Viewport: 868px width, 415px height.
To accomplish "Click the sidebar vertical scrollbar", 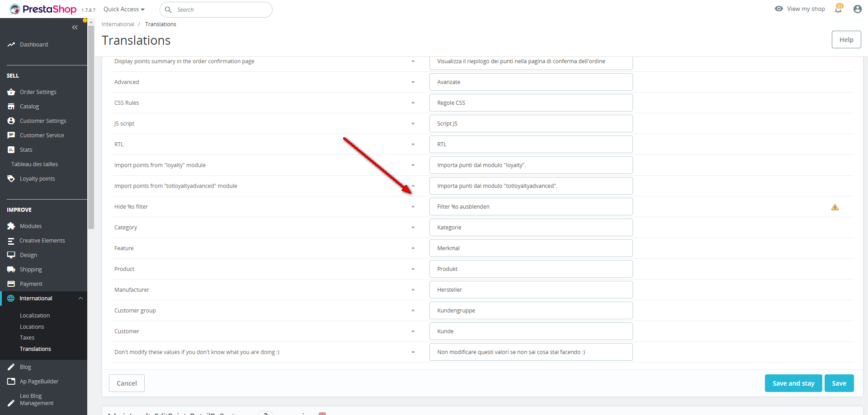I will 91,126.
